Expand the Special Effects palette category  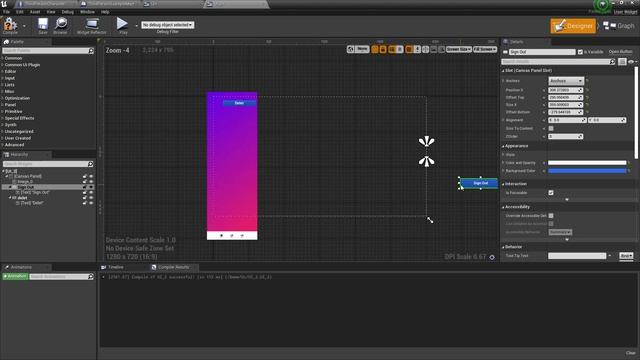click(x=19, y=118)
